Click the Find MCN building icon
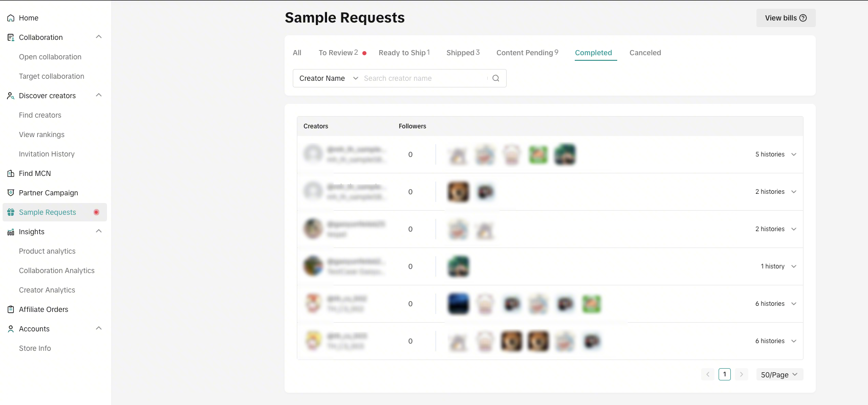The image size is (868, 405). point(11,173)
